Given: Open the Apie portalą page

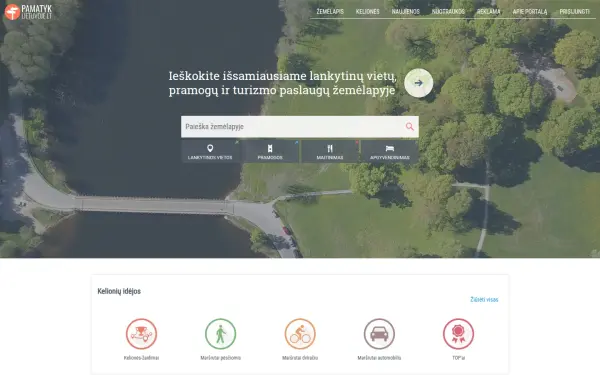Looking at the screenshot, I should (x=530, y=11).
